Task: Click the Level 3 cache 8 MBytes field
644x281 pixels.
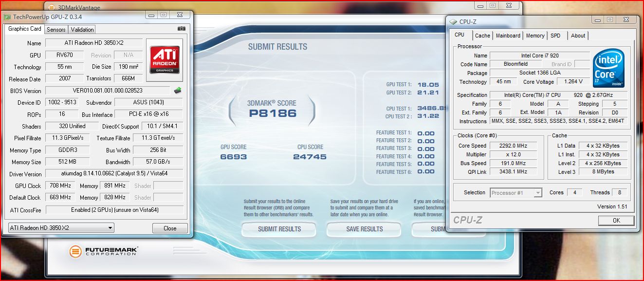Action: click(x=603, y=171)
